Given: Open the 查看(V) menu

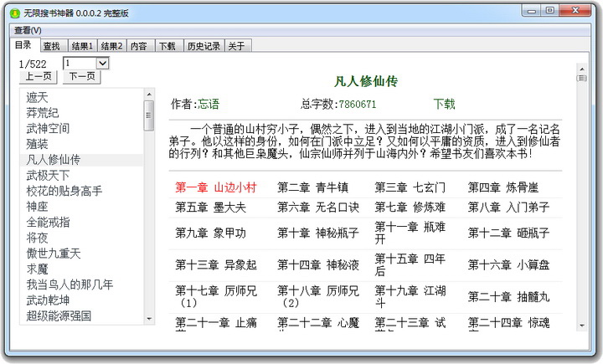Looking at the screenshot, I should (x=28, y=30).
